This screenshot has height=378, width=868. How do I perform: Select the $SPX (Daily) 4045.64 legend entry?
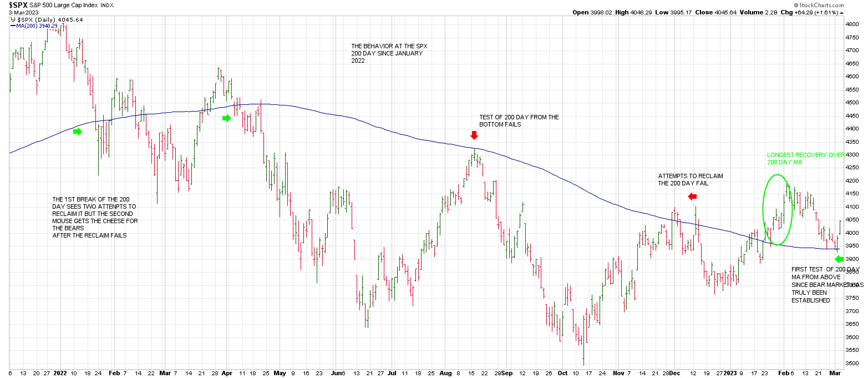[47, 19]
